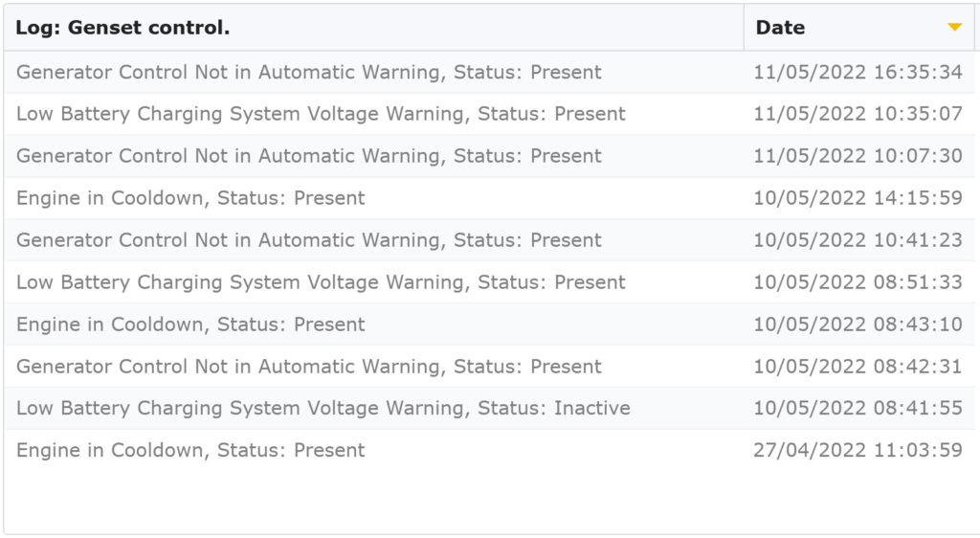
Task: Sort by the Date column header
Action: pyautogui.click(x=858, y=28)
